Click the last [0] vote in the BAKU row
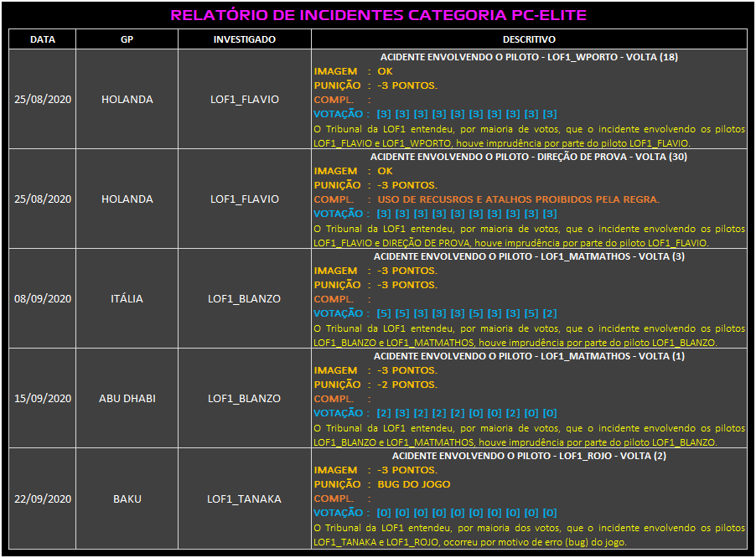 pyautogui.click(x=550, y=513)
